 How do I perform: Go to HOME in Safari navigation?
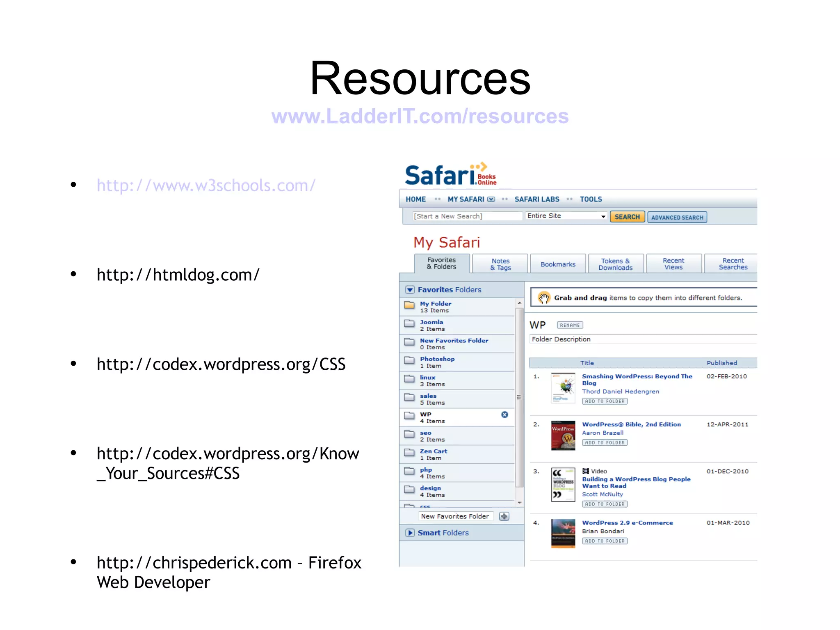coord(415,199)
